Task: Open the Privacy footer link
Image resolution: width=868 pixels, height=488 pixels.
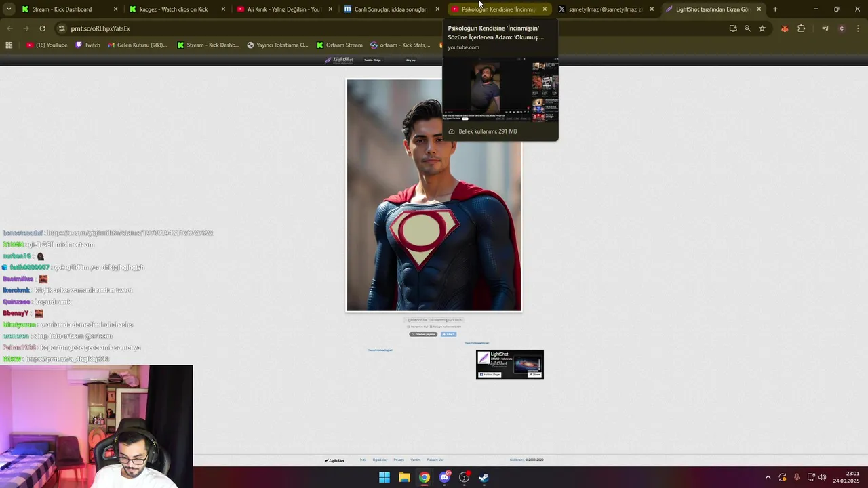Action: [399, 460]
